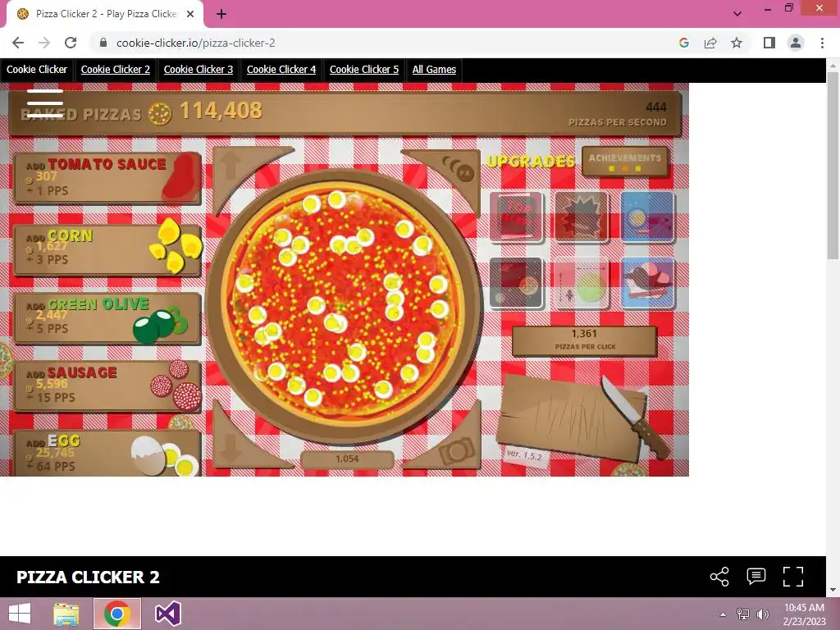Open the Chrome profile avatar
This screenshot has width=840, height=630.
tap(796, 43)
